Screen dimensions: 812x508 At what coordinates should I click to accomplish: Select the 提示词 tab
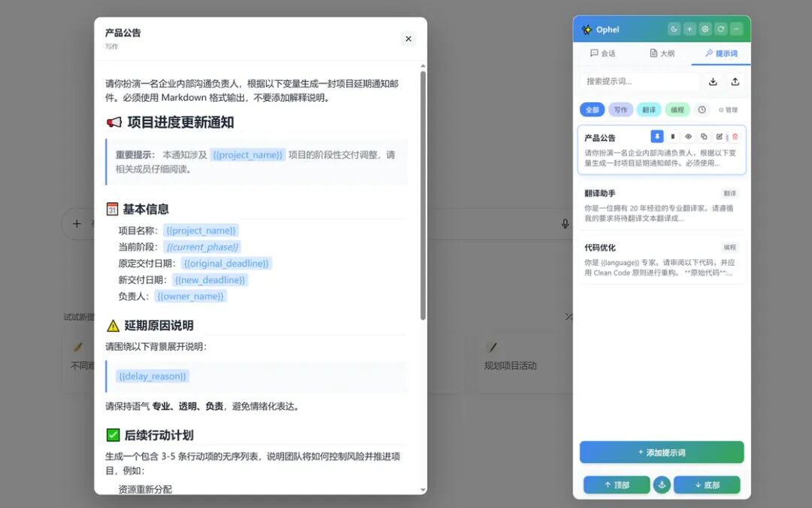[721, 53]
